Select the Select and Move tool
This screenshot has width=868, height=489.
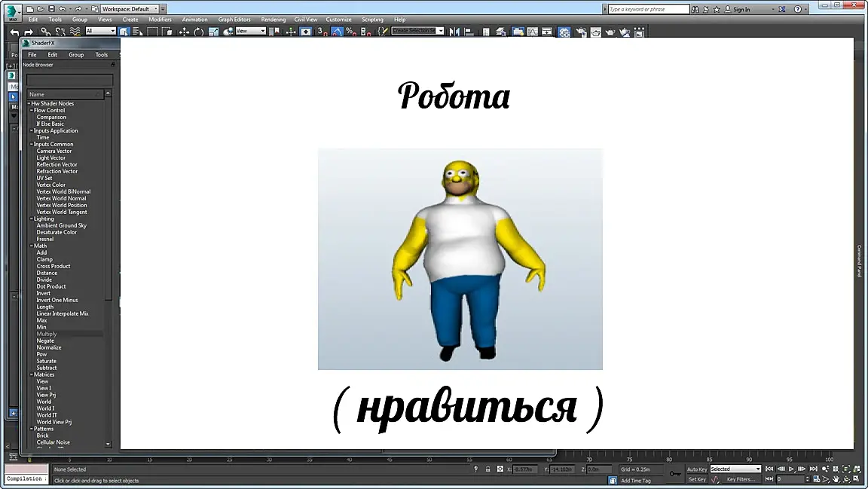184,32
